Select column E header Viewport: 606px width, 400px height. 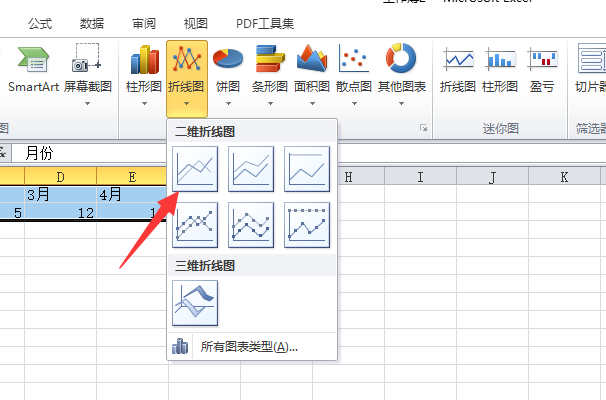132,177
